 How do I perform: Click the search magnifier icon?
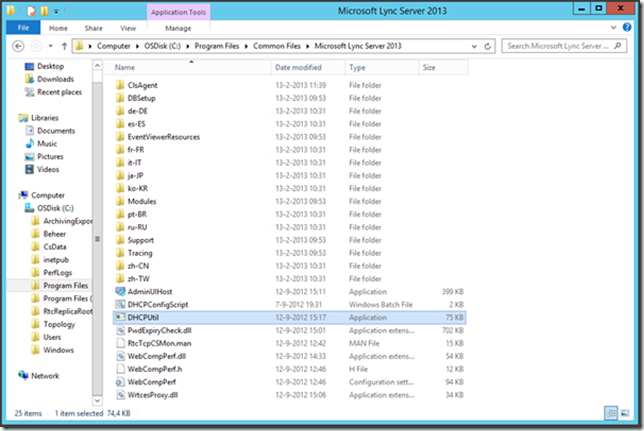618,46
